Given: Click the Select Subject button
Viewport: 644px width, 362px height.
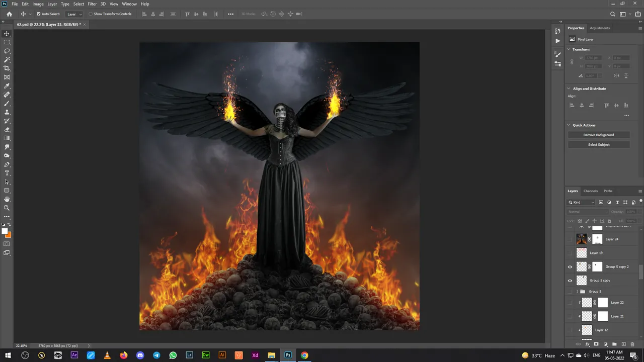Looking at the screenshot, I should pos(599,145).
